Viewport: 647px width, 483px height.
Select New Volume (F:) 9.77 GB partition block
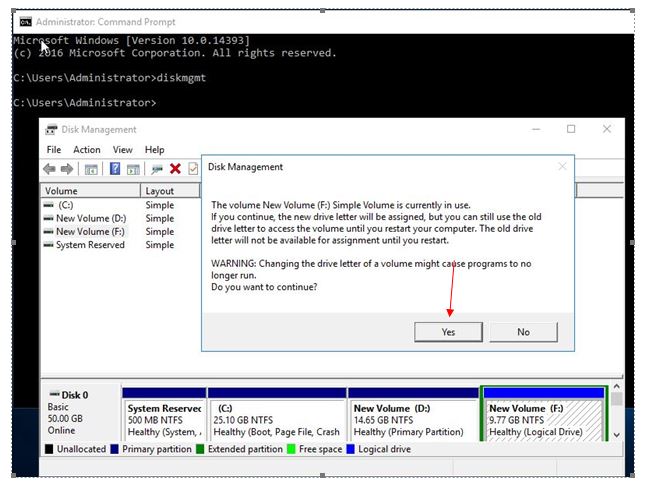544,414
